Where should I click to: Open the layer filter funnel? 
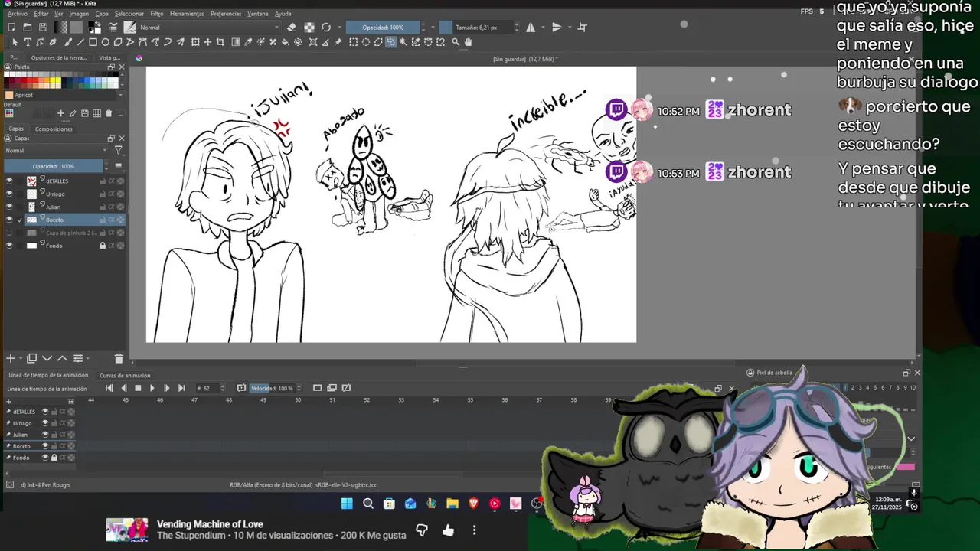click(118, 150)
